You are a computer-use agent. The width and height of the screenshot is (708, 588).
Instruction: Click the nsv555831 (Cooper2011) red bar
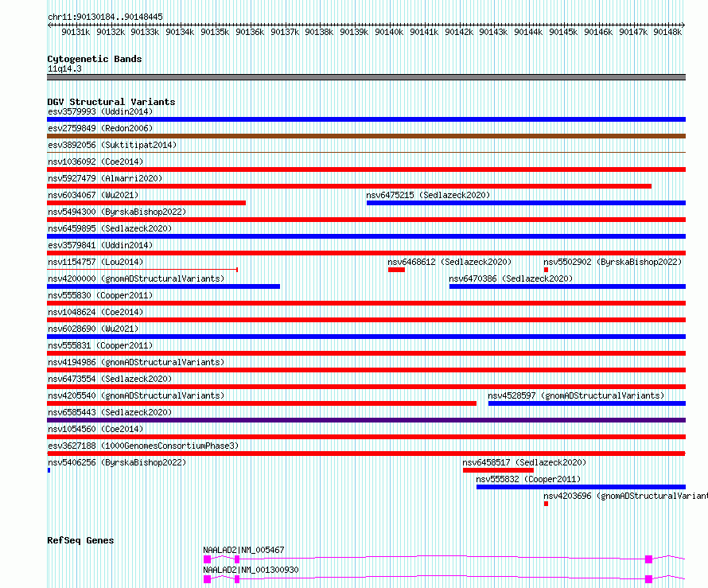coord(366,353)
